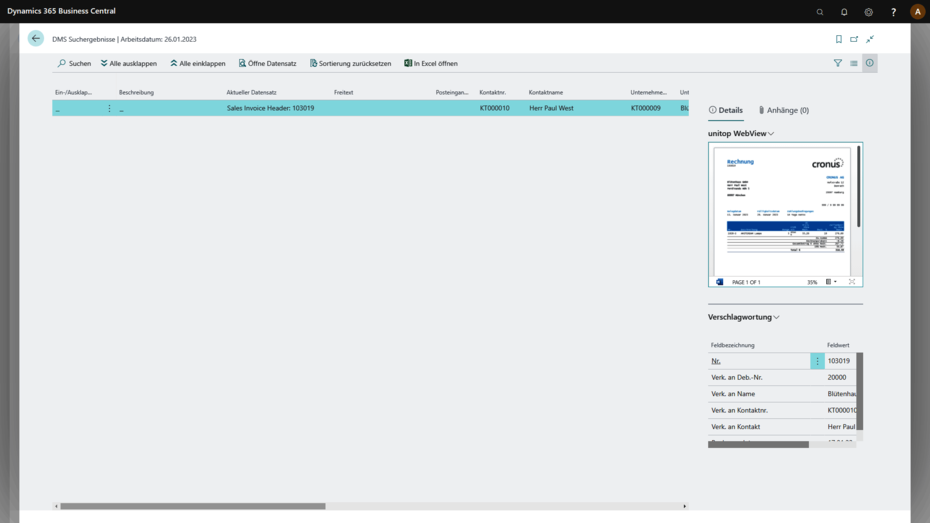Switch to the Details tab
This screenshot has width=930, height=523.
pyautogui.click(x=726, y=110)
